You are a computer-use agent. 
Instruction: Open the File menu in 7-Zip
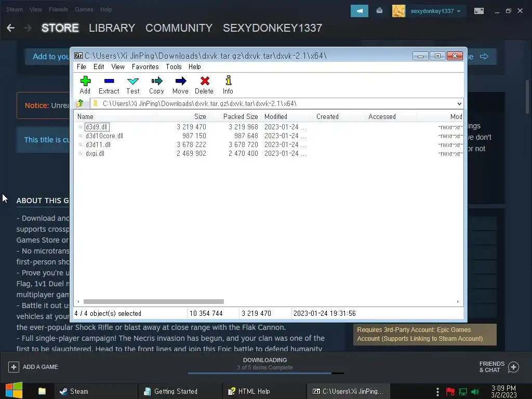[82, 66]
